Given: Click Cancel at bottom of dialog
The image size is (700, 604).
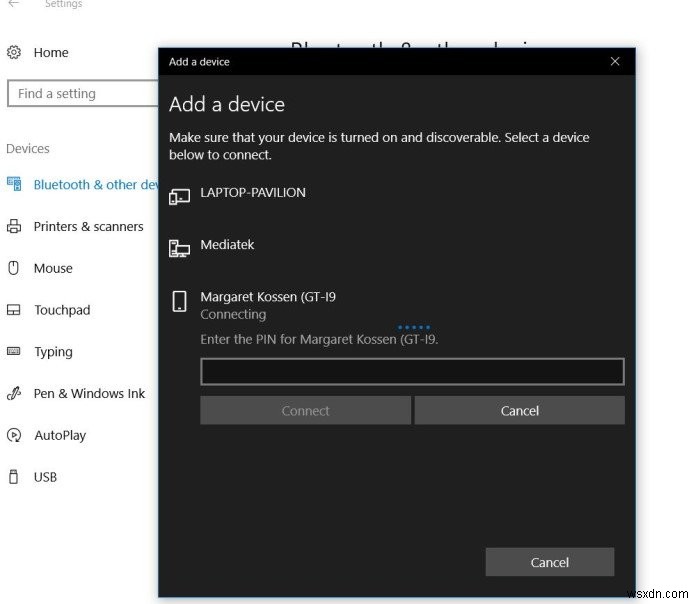Looking at the screenshot, I should [x=550, y=562].
